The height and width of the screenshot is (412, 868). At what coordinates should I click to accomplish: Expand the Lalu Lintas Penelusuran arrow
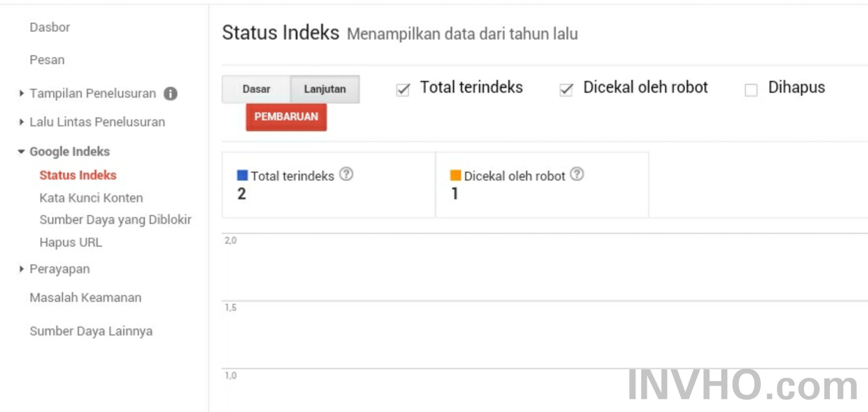(x=21, y=122)
